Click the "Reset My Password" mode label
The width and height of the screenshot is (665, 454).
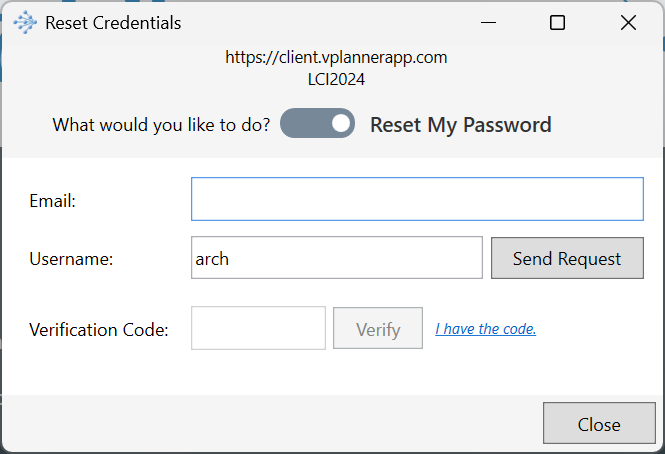click(461, 125)
